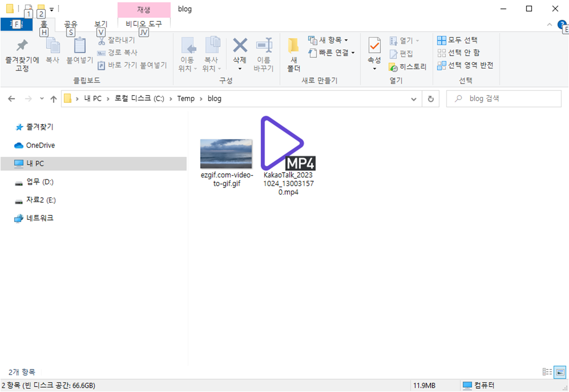Click the blog 검색 search box

click(504, 99)
